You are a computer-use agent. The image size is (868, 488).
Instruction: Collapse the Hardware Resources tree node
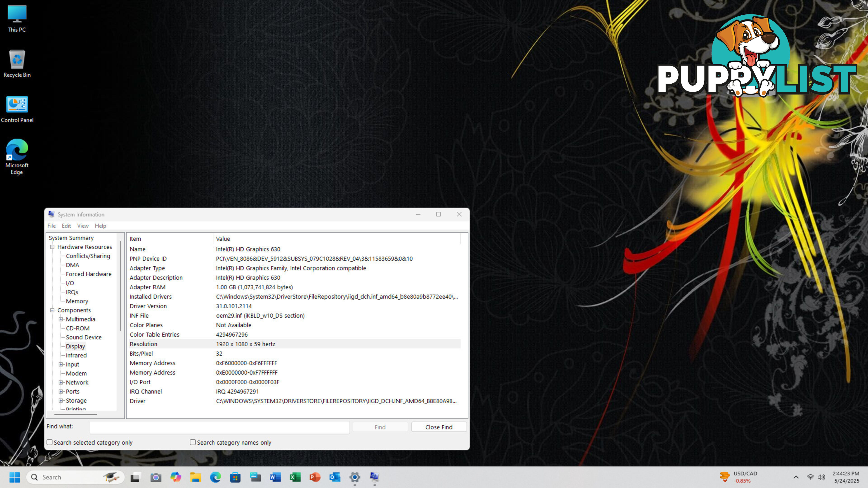[x=52, y=247]
